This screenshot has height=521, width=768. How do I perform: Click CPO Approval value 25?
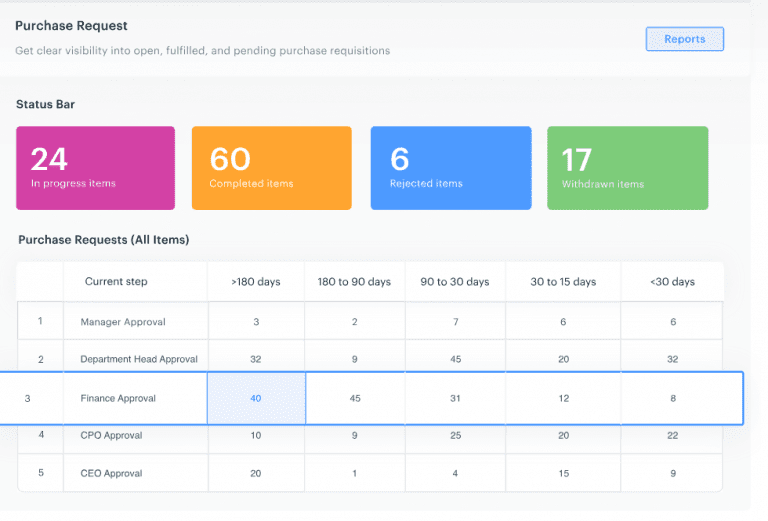pyautogui.click(x=456, y=435)
